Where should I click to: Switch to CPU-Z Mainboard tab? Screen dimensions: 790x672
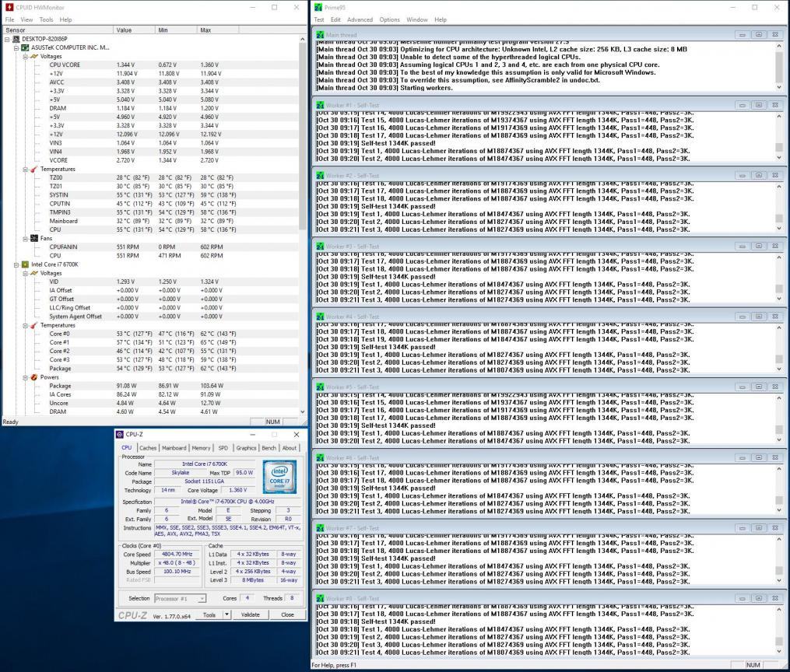click(174, 447)
